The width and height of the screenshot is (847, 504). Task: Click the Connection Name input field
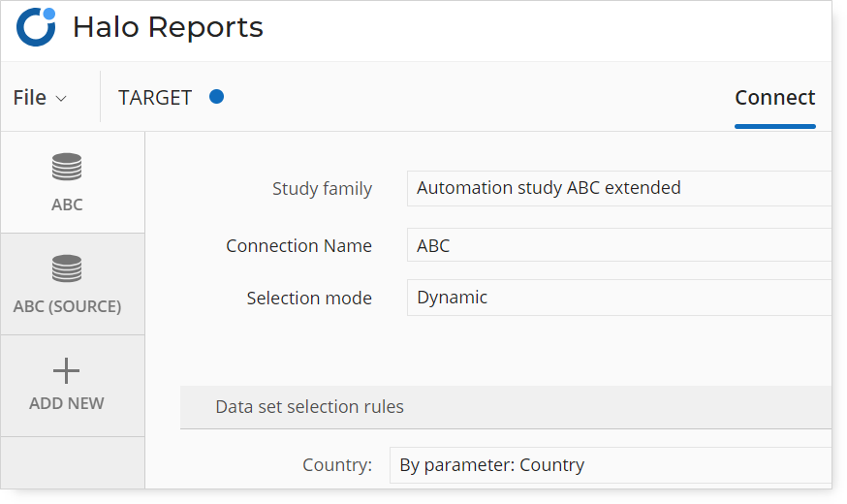tap(619, 245)
